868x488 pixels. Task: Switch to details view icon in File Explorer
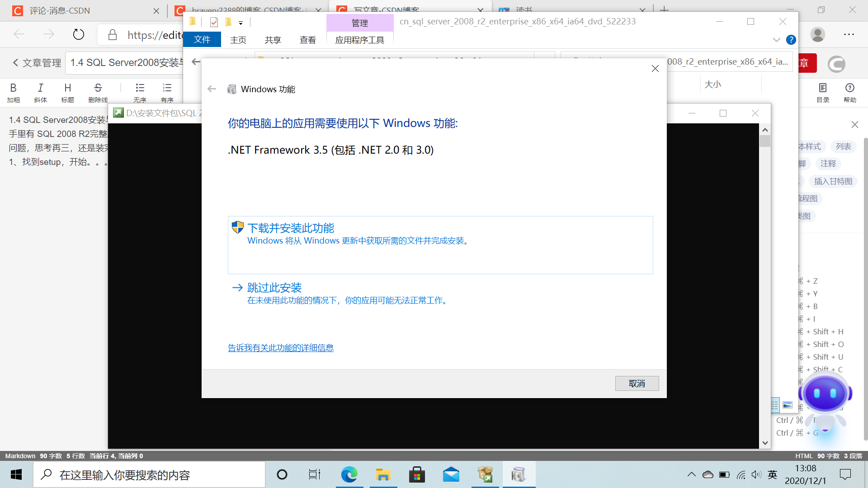[x=775, y=405]
